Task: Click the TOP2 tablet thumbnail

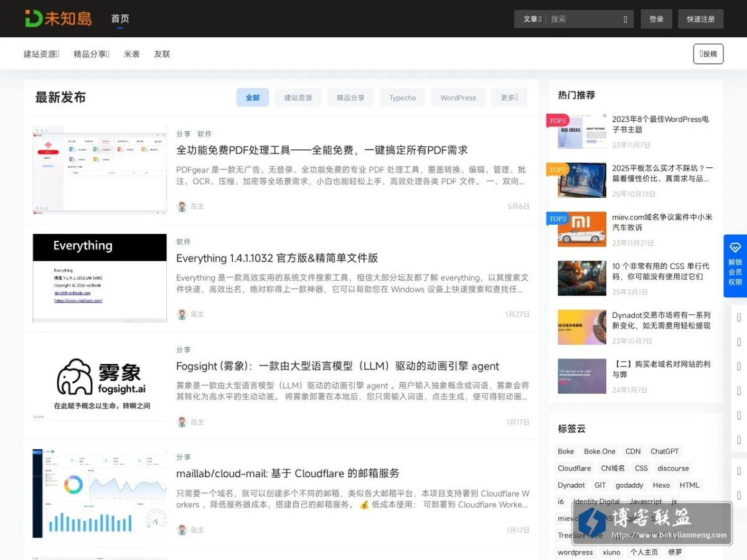Action: [x=582, y=180]
